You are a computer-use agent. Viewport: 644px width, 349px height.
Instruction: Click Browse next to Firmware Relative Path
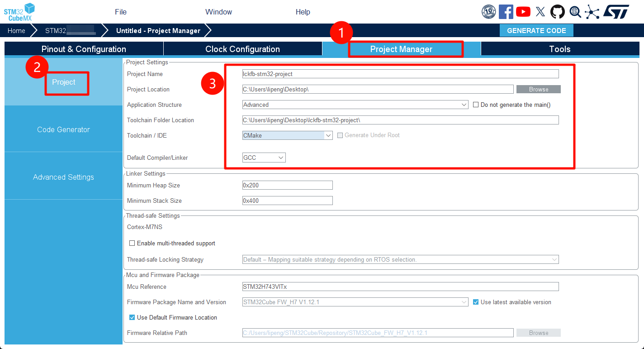pyautogui.click(x=539, y=333)
